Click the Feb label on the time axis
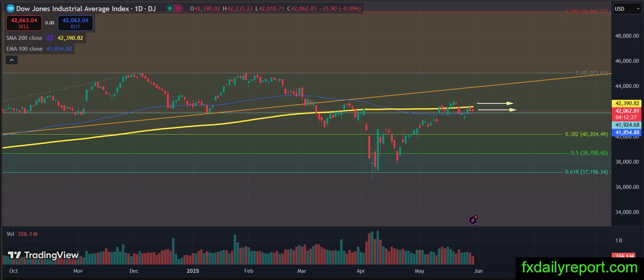This screenshot has width=644, height=280. (249, 271)
